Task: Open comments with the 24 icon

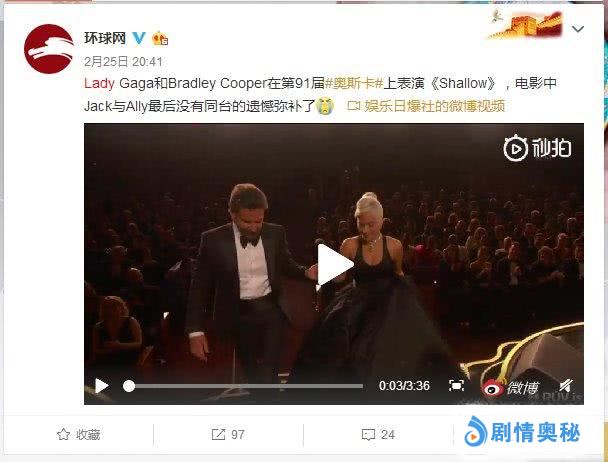Action: coord(378,434)
